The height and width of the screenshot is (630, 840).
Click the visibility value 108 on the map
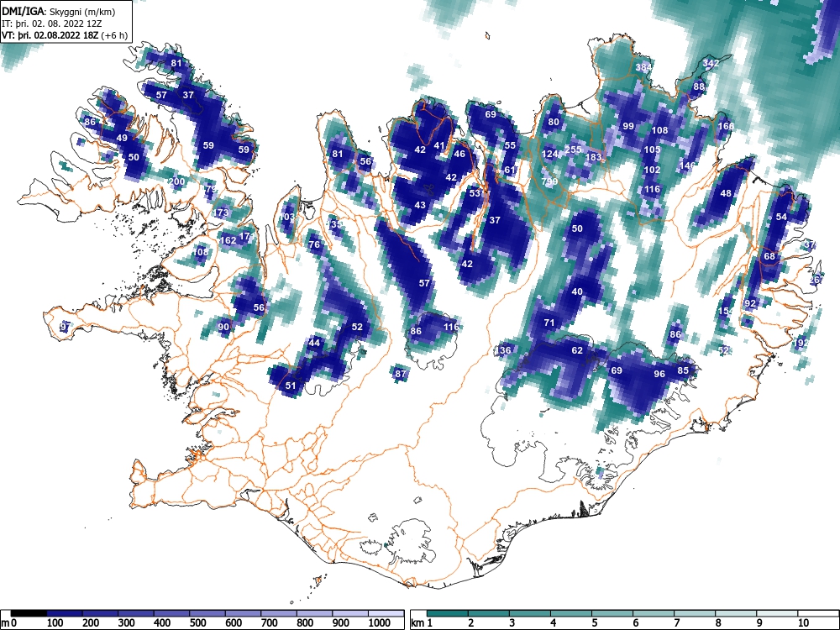pyautogui.click(x=660, y=130)
